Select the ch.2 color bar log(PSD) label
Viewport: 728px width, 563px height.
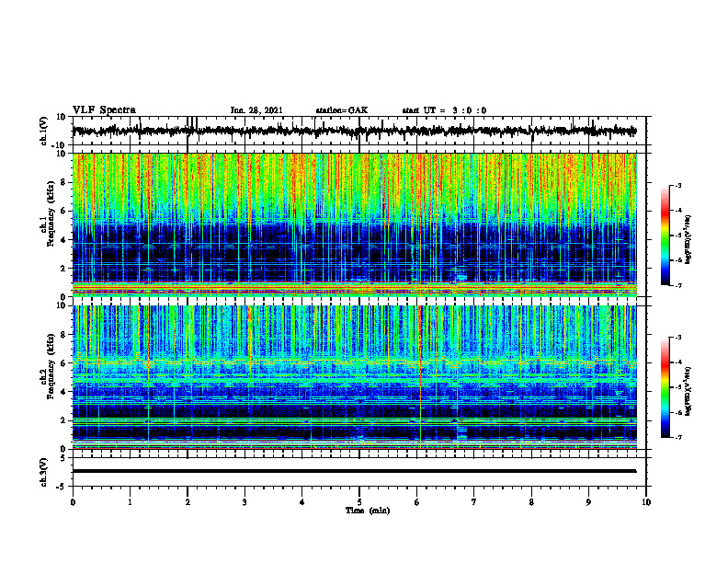tap(688, 391)
